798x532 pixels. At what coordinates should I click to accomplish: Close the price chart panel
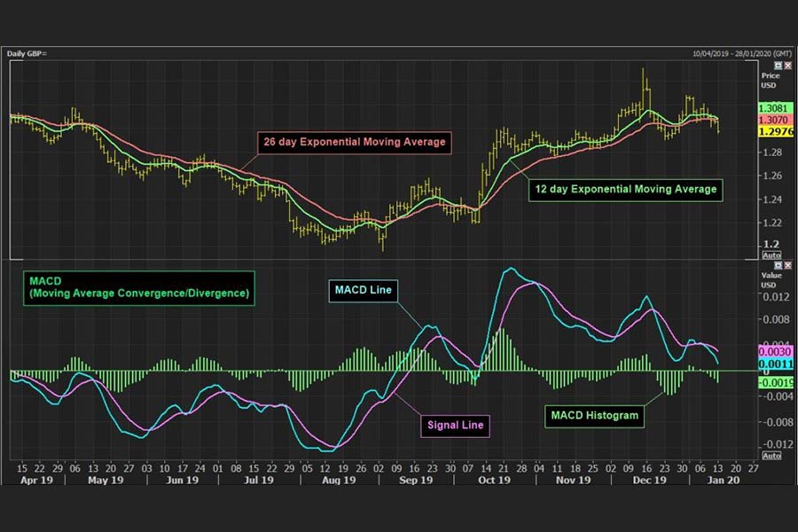point(788,66)
